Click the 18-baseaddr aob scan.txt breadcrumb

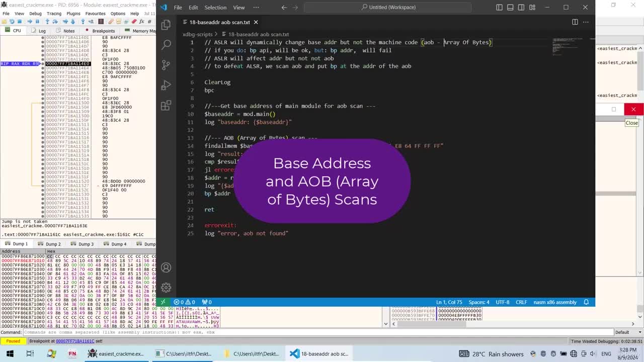[x=258, y=34]
